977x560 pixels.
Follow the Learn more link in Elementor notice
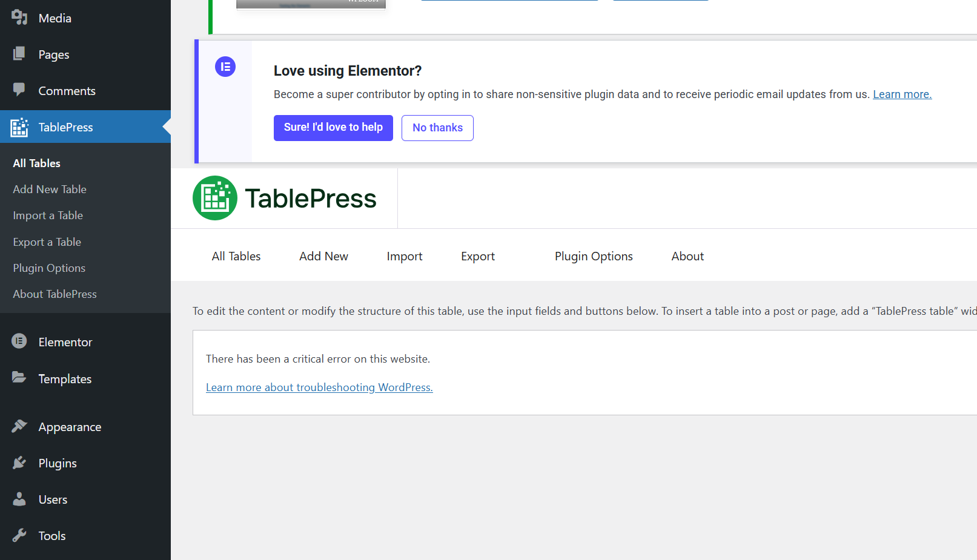[x=902, y=94]
